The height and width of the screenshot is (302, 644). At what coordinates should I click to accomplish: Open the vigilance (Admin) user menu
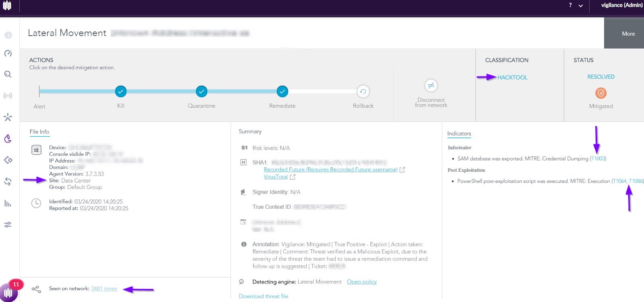[621, 5]
